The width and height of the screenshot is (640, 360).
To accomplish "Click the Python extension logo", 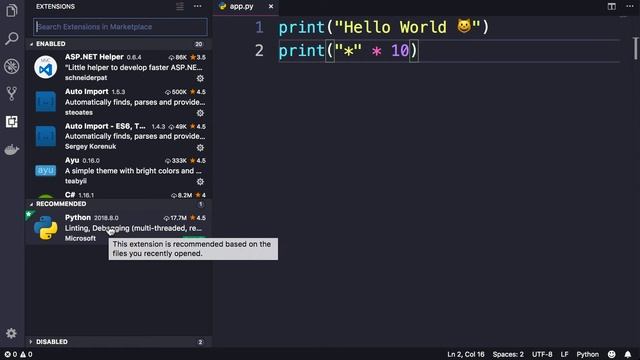I will tap(45, 227).
